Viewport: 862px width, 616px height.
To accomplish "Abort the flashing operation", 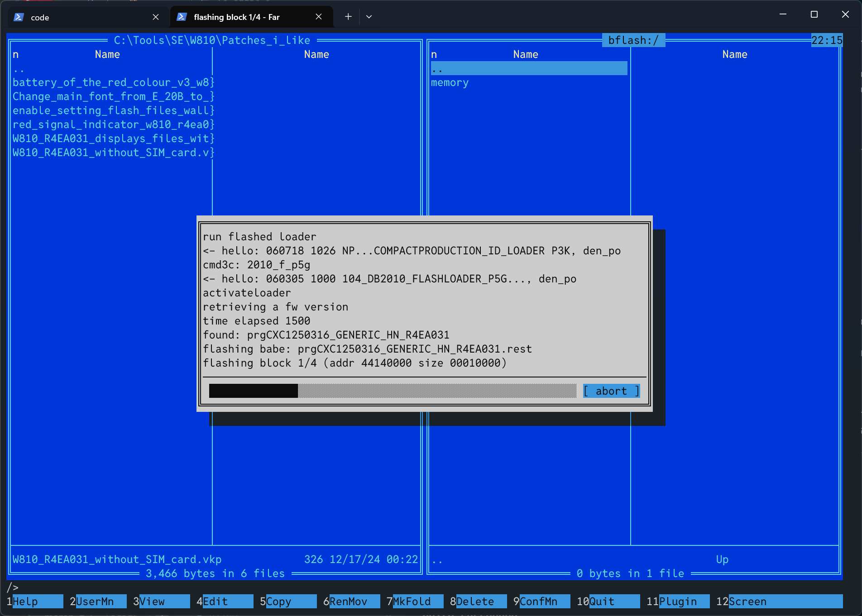I will [611, 391].
